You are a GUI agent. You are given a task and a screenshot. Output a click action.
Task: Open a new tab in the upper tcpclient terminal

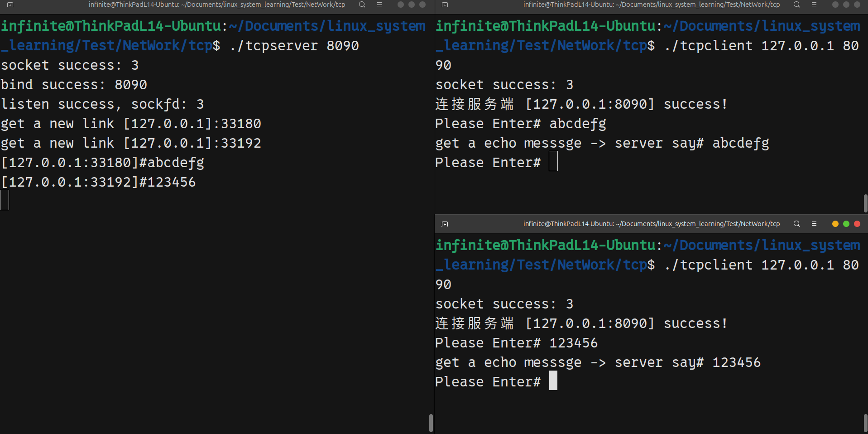click(444, 5)
